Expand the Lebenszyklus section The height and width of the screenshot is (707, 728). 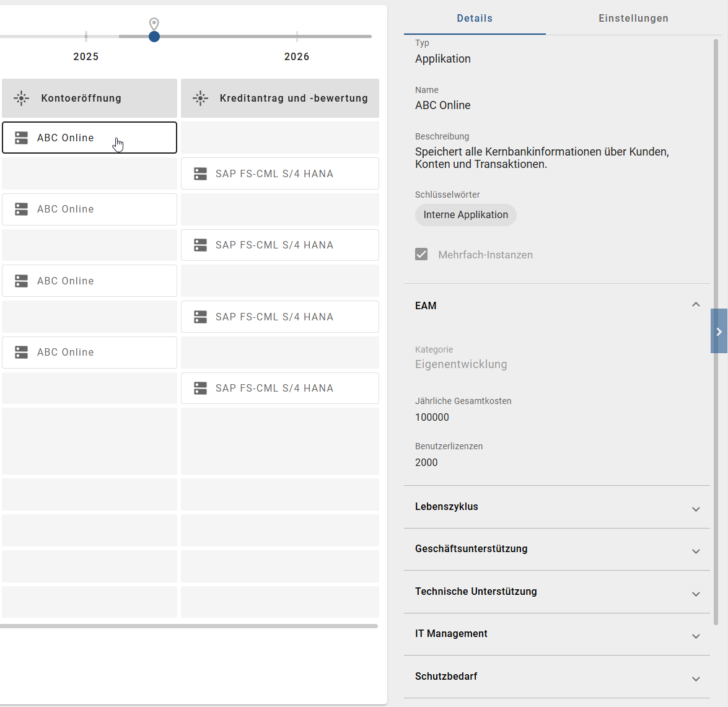coord(696,508)
